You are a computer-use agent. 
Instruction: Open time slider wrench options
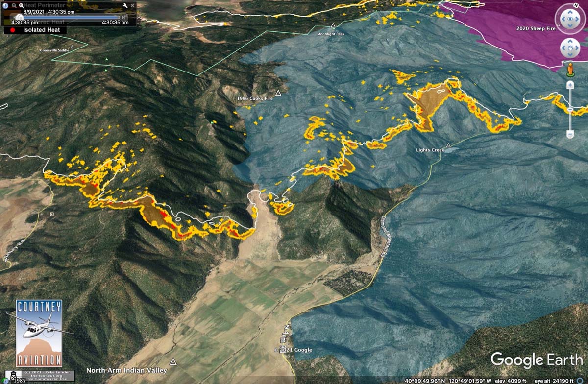click(125, 5)
